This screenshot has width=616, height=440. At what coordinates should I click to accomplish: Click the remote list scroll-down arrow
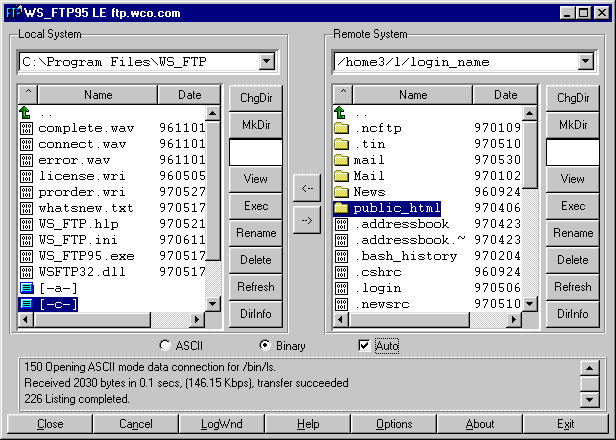coord(530,303)
